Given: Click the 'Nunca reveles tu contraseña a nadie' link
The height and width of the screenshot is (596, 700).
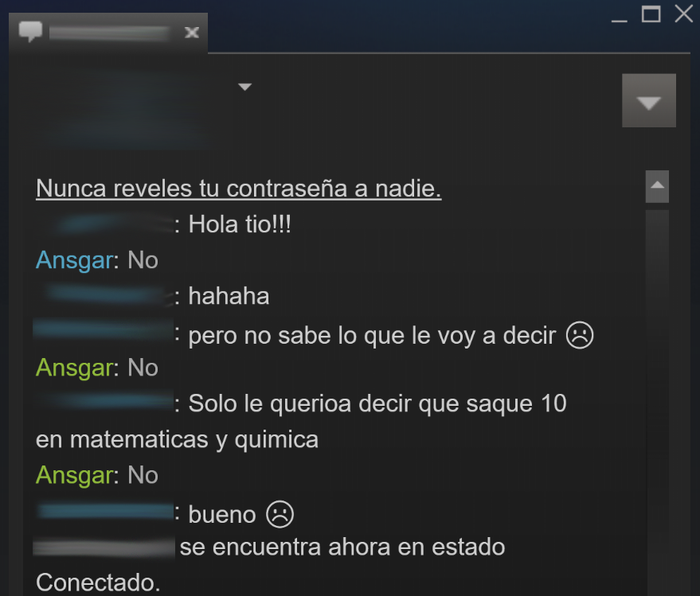Looking at the screenshot, I should 238,189.
